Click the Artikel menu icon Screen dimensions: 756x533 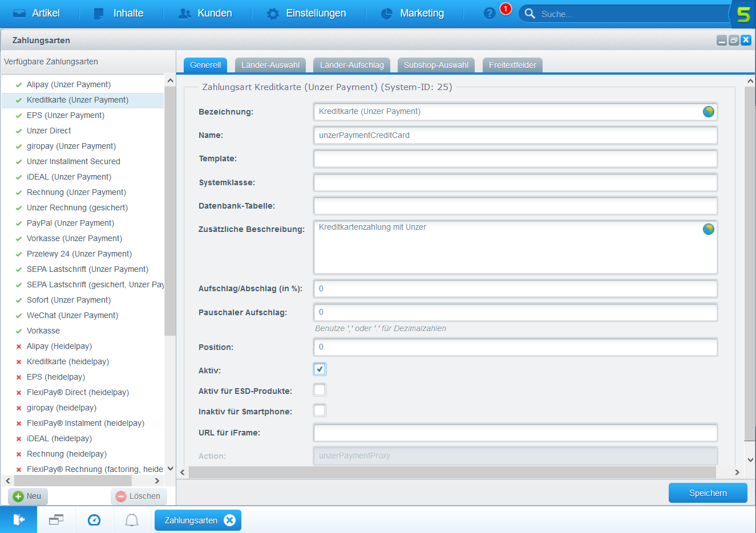click(19, 13)
